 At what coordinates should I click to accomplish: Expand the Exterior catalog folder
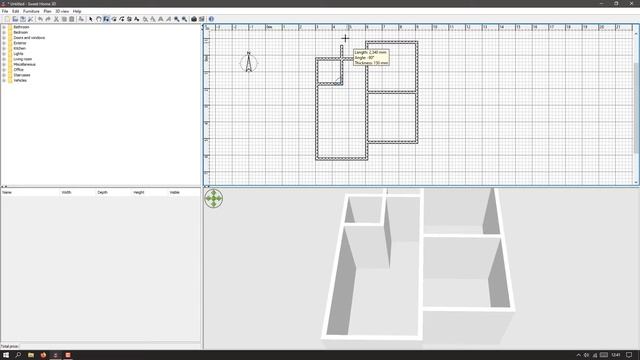click(x=4, y=43)
